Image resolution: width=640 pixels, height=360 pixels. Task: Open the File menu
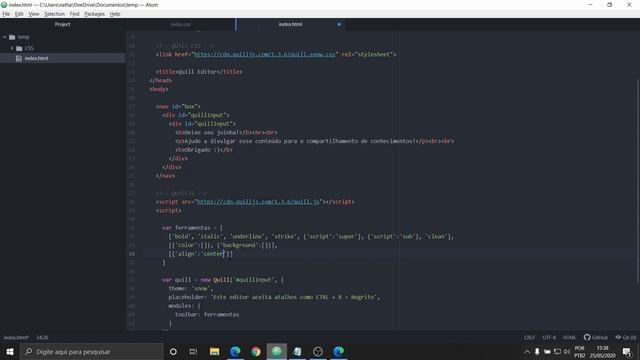click(6, 14)
